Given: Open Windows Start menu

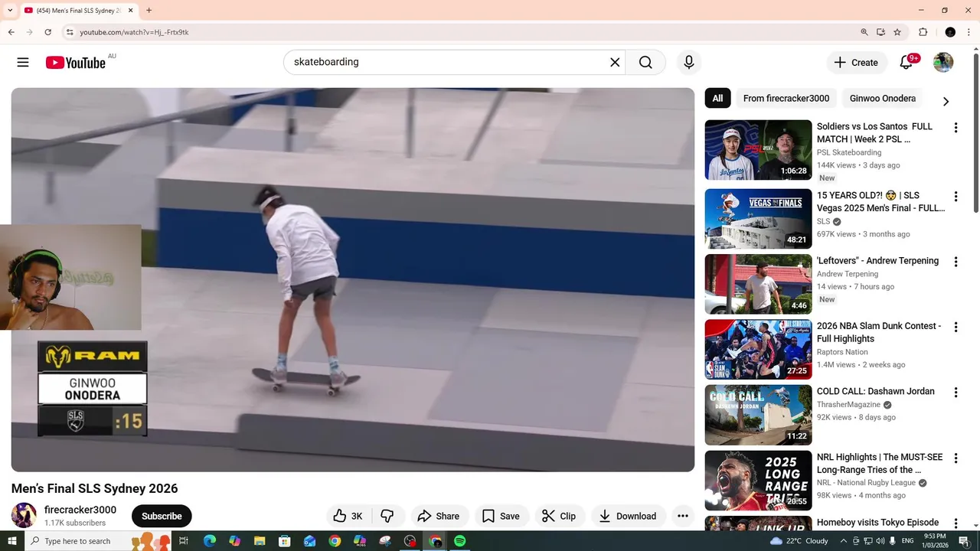Looking at the screenshot, I should [11, 541].
